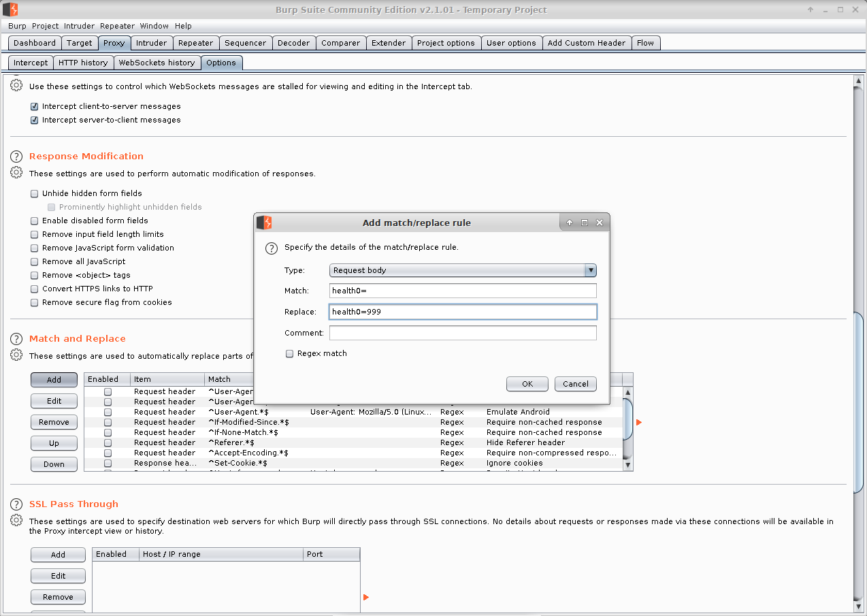The width and height of the screenshot is (867, 616).
Task: Switch to the Dashboard tab
Action: (x=35, y=43)
